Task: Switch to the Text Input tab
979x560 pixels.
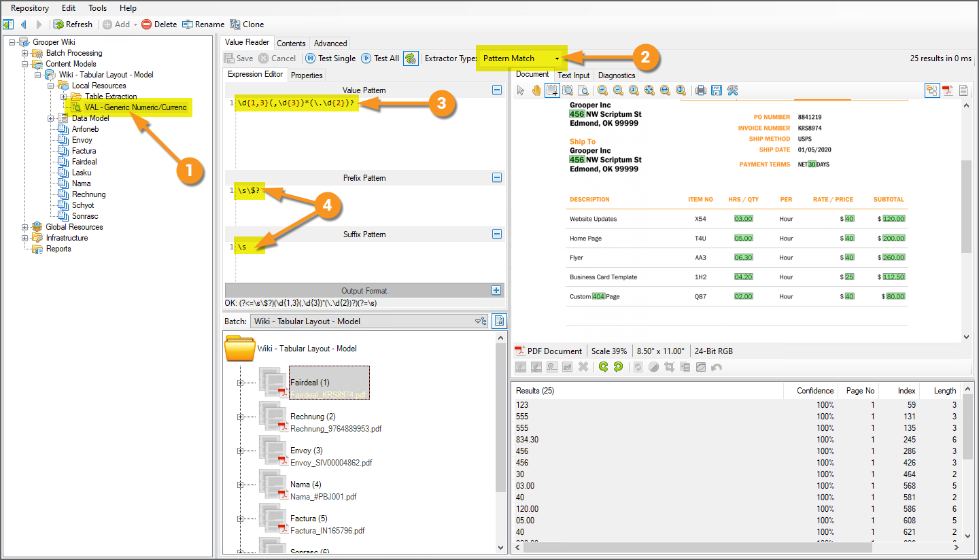Action: click(574, 75)
